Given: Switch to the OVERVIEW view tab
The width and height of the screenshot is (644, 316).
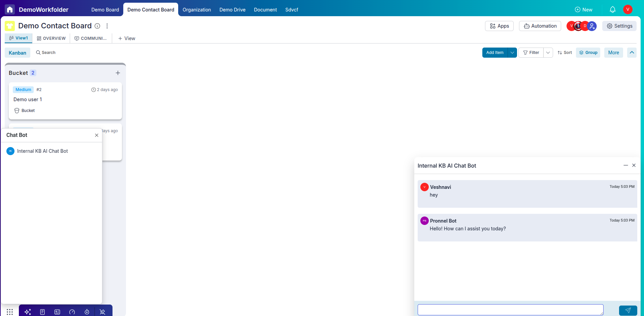Looking at the screenshot, I should (x=51, y=38).
